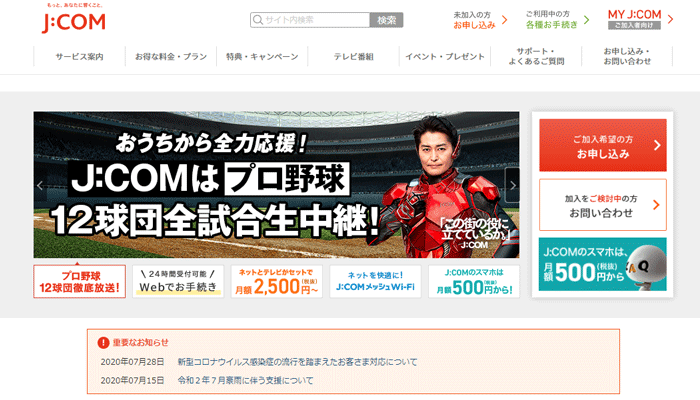Image resolution: width=700 pixels, height=400 pixels.
Task: Click chevron next to MY J:COM
Action: (x=670, y=19)
